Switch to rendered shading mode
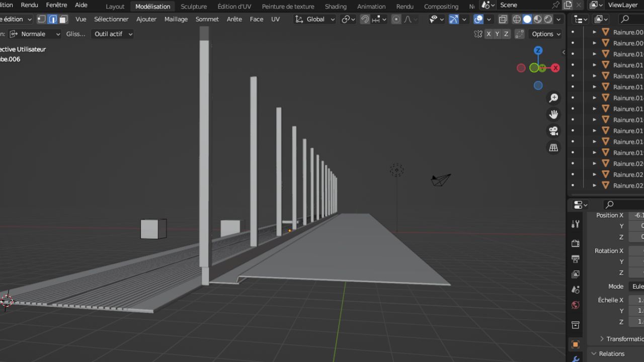 point(548,19)
